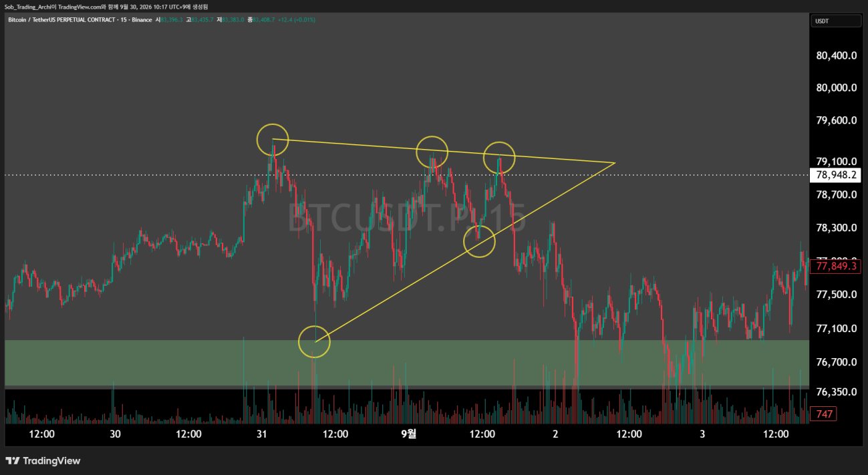Click the 78,300.0 price axis label
This screenshot has height=475, width=868.
click(837, 228)
